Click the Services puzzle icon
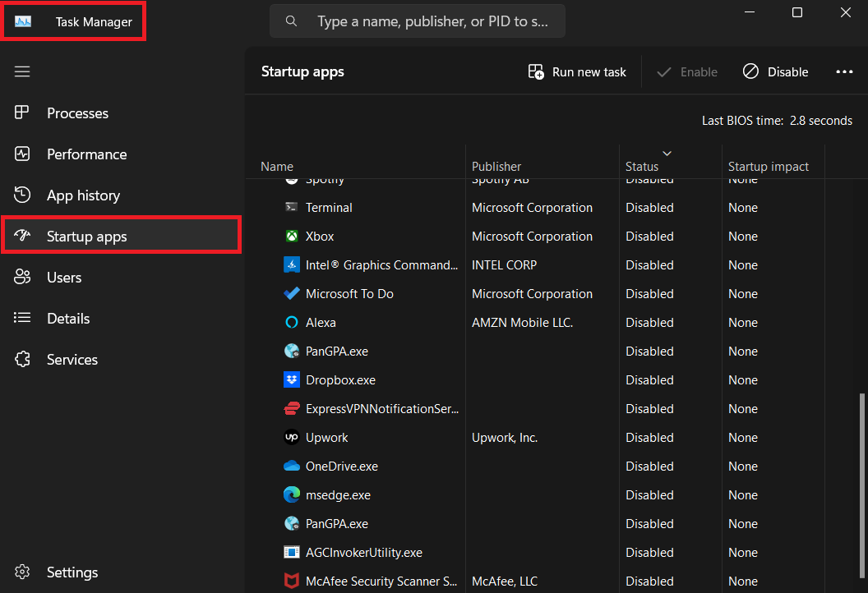Screen dimensions: 868x593 point(22,359)
